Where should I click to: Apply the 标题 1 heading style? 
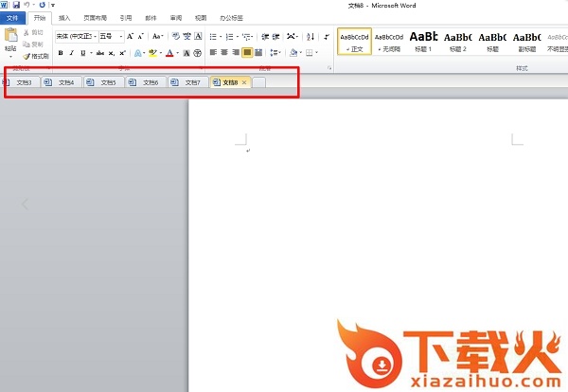(423, 41)
